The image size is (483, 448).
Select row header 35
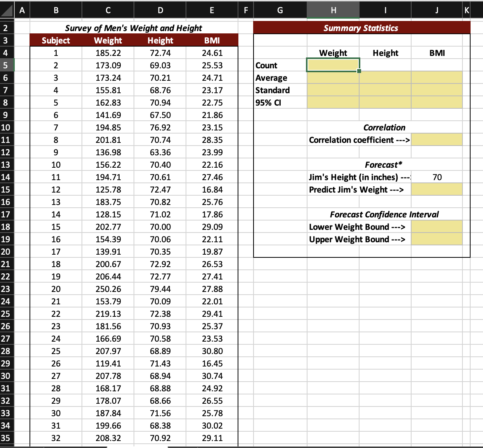point(6,438)
